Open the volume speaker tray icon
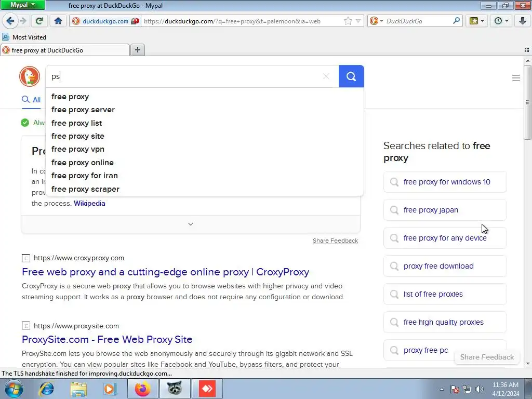 click(480, 389)
